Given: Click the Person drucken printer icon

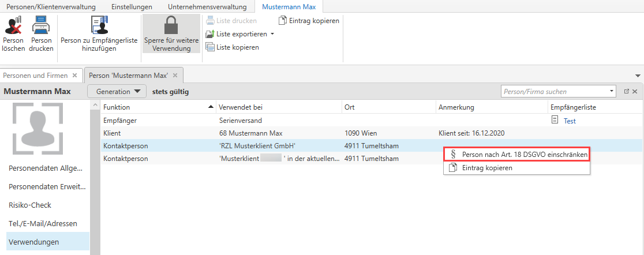Looking at the screenshot, I should pyautogui.click(x=41, y=26).
